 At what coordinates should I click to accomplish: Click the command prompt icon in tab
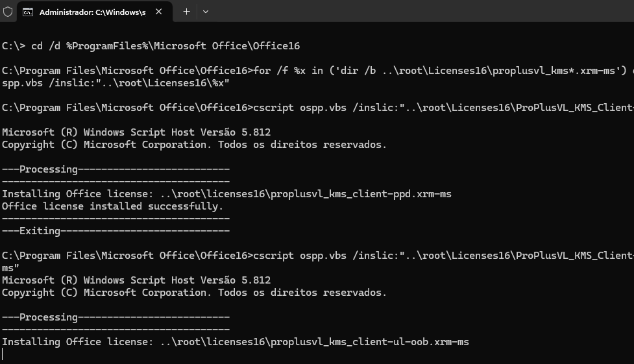pyautogui.click(x=28, y=12)
